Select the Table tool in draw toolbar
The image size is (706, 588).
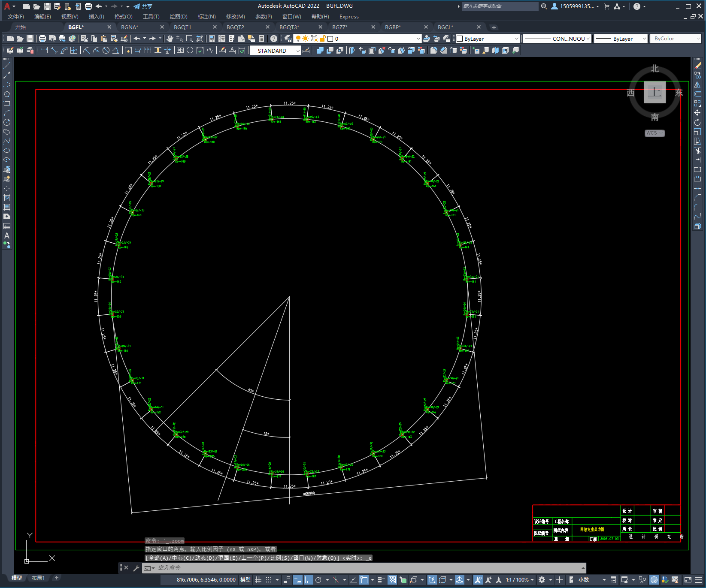pyautogui.click(x=7, y=226)
